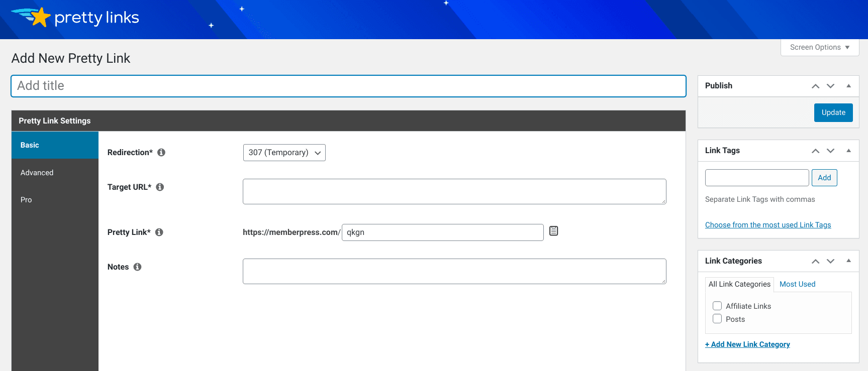Screen dimensions: 868x371
Task: Check the Affiliate Links category
Action: pos(717,306)
